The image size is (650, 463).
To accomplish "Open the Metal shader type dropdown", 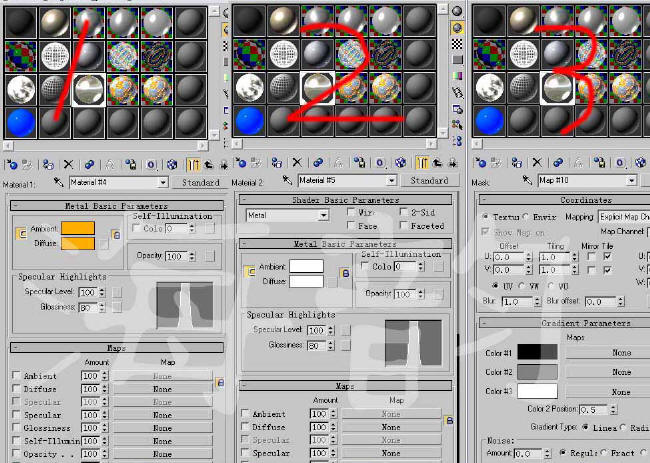I will click(x=322, y=215).
